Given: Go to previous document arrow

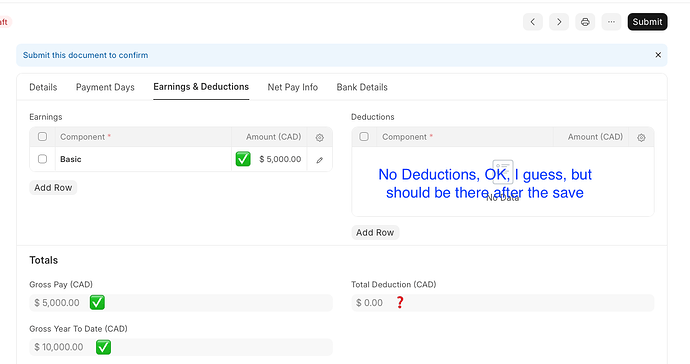Looking at the screenshot, I should (532, 22).
